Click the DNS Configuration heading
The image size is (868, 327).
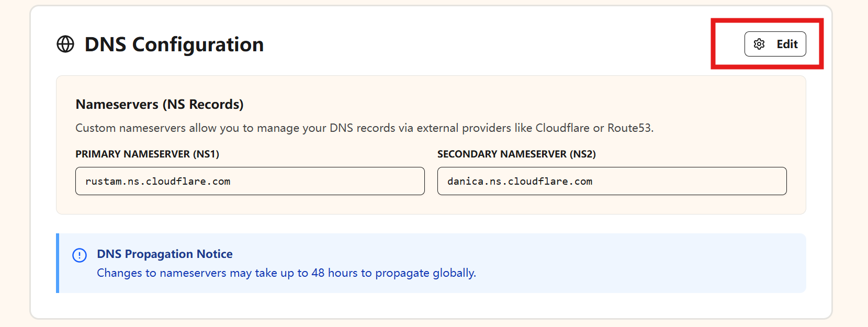(174, 45)
